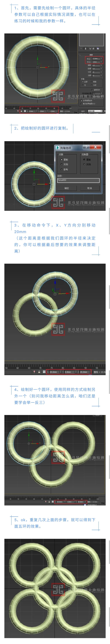Image resolution: width=110 pixels, height=644 pixels.
Task: Click the show end result icon in the modify panel
Action: 85,49
